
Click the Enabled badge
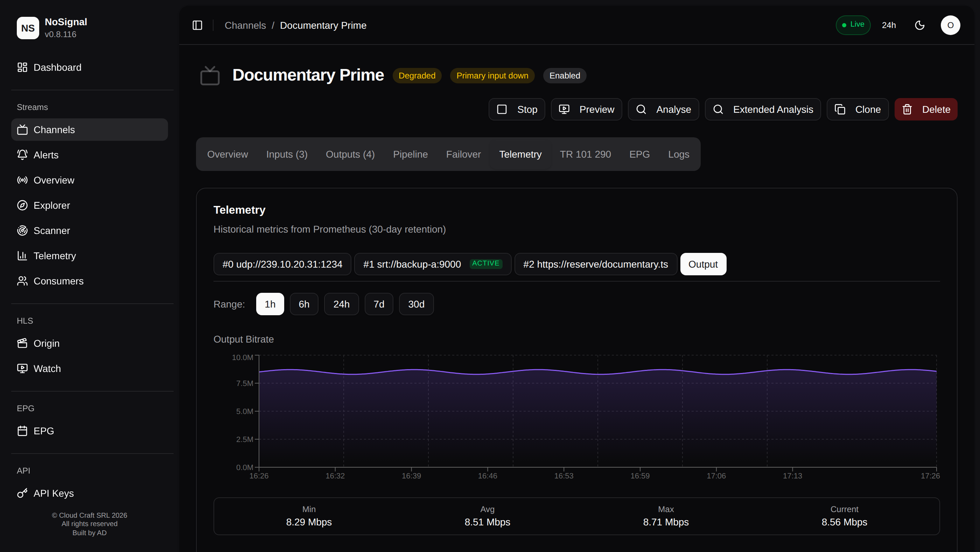click(565, 75)
